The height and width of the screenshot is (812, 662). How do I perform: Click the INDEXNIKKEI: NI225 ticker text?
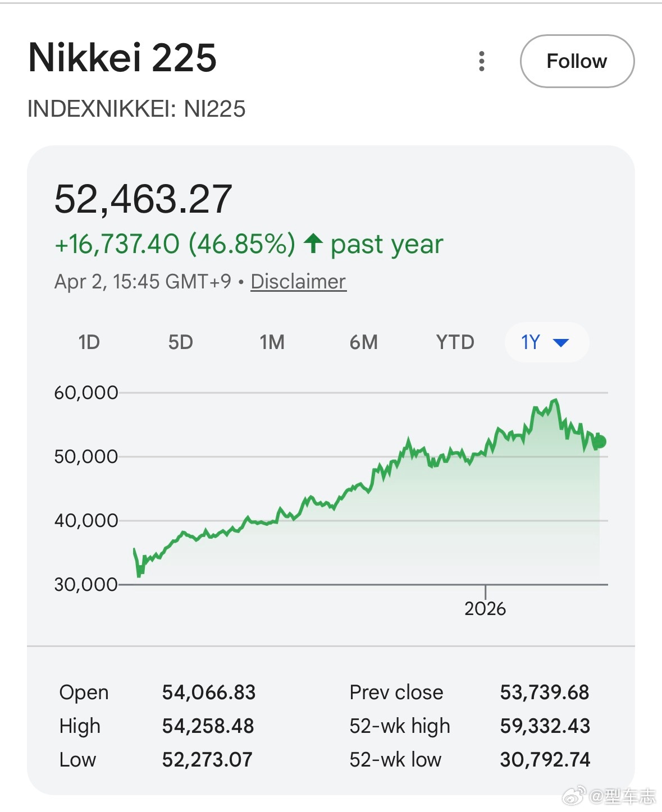[136, 109]
